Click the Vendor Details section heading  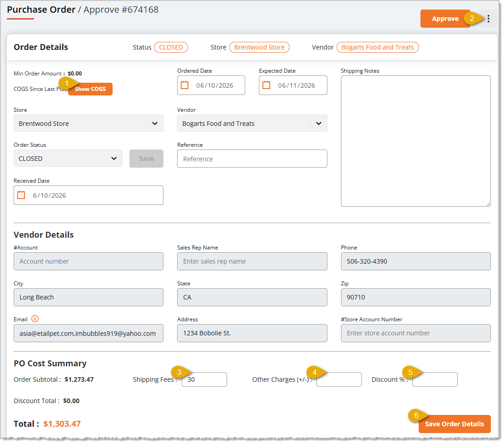(x=44, y=235)
